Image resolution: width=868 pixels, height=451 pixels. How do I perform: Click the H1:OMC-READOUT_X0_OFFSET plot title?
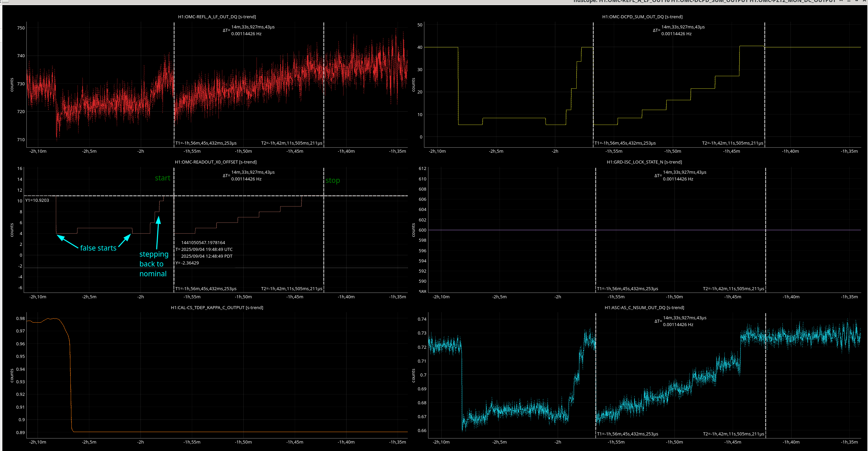coord(216,162)
